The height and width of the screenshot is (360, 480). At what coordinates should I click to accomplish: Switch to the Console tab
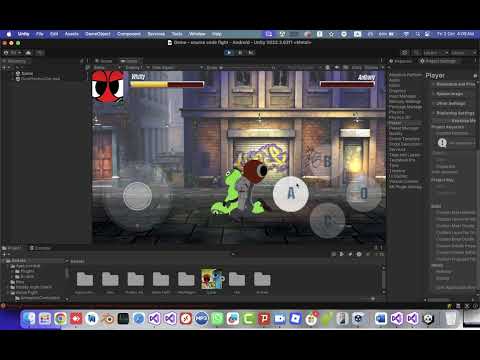coord(40,248)
